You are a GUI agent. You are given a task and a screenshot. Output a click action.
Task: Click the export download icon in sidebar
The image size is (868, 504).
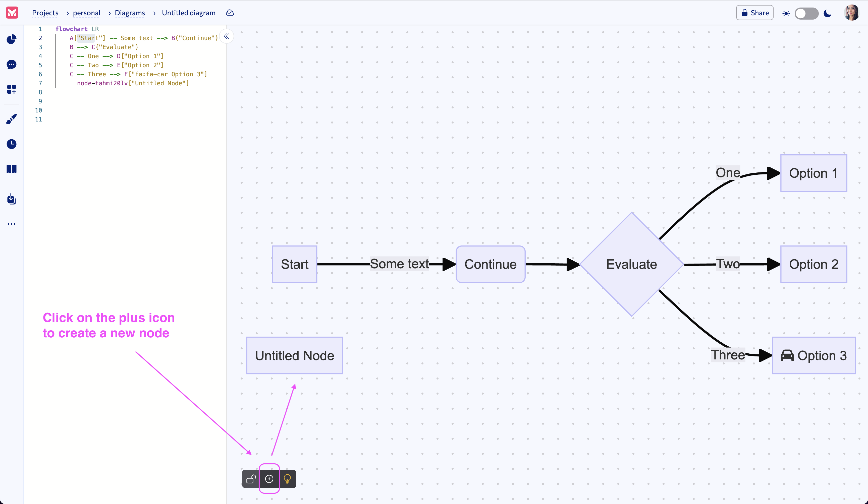11,199
